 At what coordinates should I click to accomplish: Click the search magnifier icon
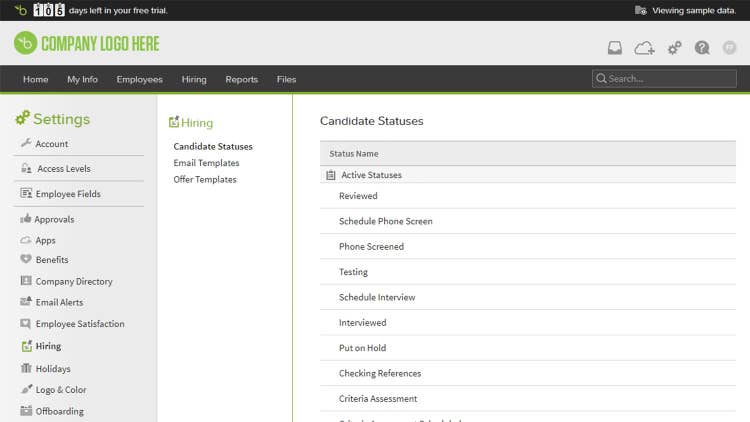(x=601, y=78)
